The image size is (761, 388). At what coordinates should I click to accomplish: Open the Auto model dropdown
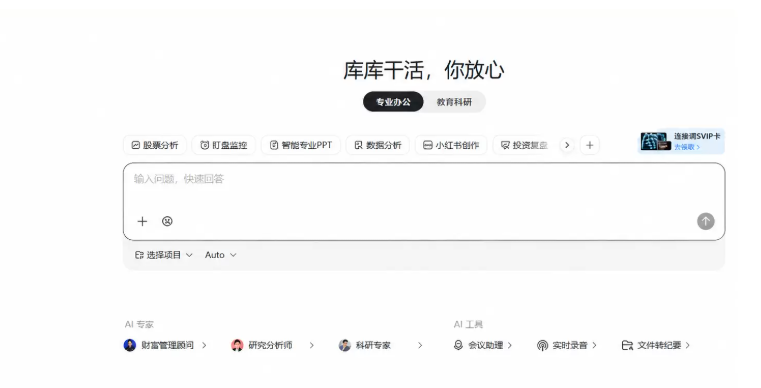tap(221, 255)
